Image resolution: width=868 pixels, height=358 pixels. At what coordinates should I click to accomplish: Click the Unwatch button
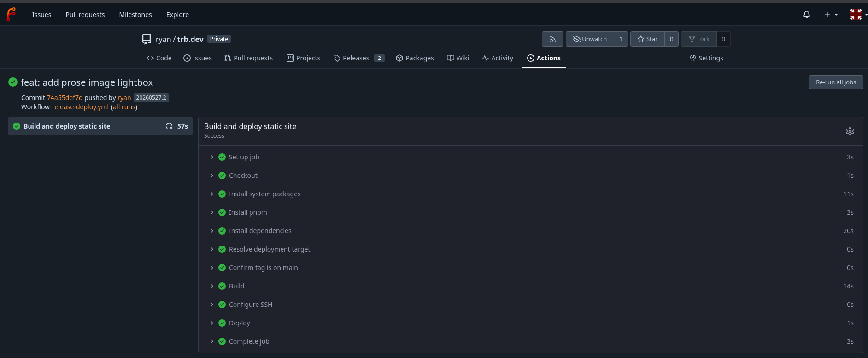click(x=590, y=39)
